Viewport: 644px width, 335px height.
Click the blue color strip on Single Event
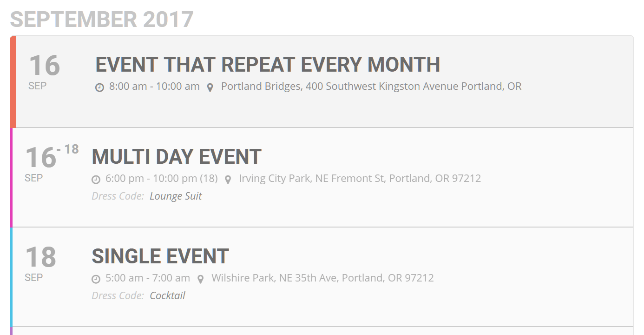pyautogui.click(x=11, y=277)
